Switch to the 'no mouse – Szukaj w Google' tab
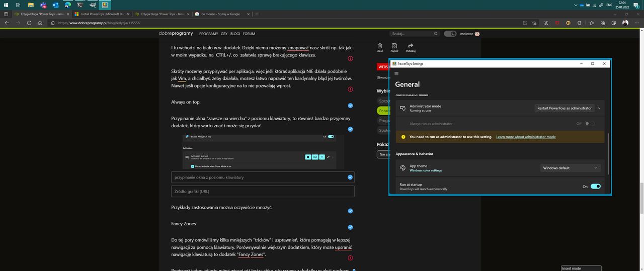This screenshot has width=644, height=271. [x=222, y=14]
